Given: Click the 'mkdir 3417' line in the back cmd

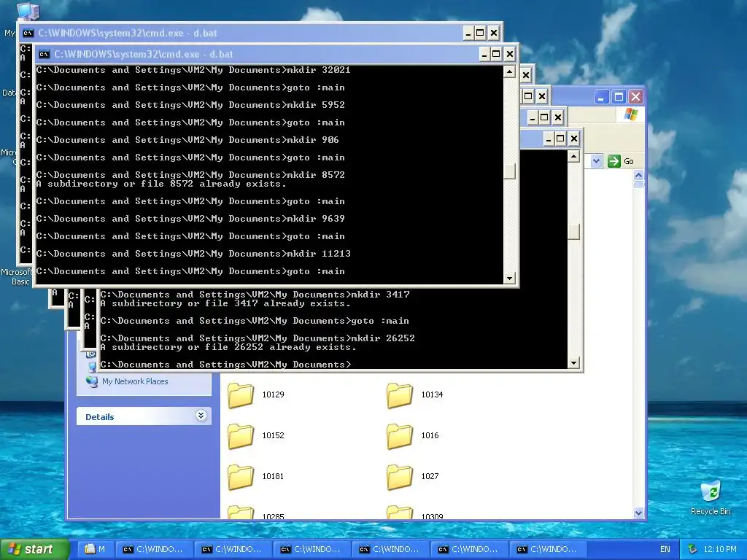Looking at the screenshot, I should [x=255, y=295].
